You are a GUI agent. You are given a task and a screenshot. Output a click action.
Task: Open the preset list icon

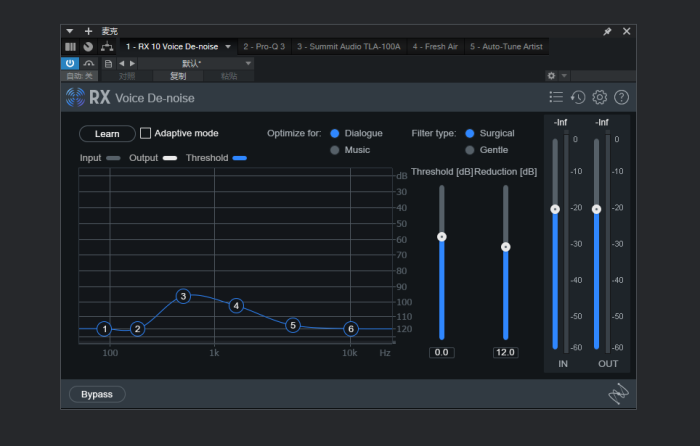point(556,97)
